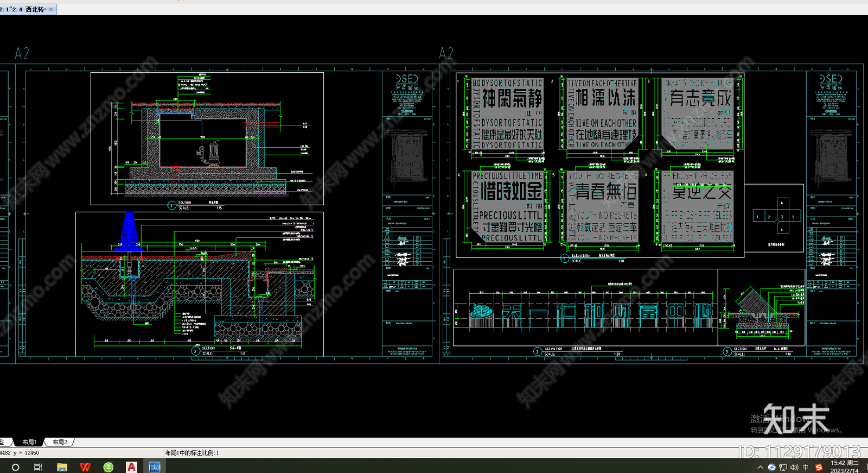Viewport: 868px width, 473px height.
Task: Click the 神閒氣静 signage elevation panel
Action: tap(507, 114)
